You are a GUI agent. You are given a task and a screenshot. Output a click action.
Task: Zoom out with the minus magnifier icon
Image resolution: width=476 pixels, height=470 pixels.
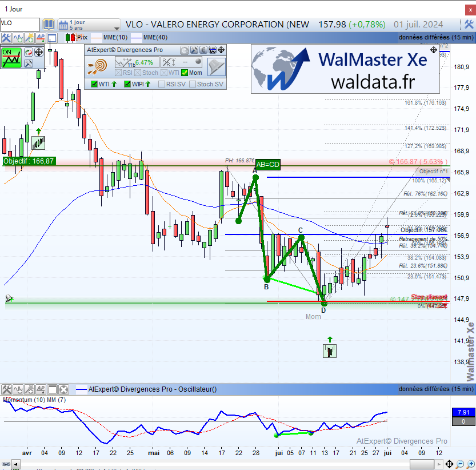[x=460, y=464]
